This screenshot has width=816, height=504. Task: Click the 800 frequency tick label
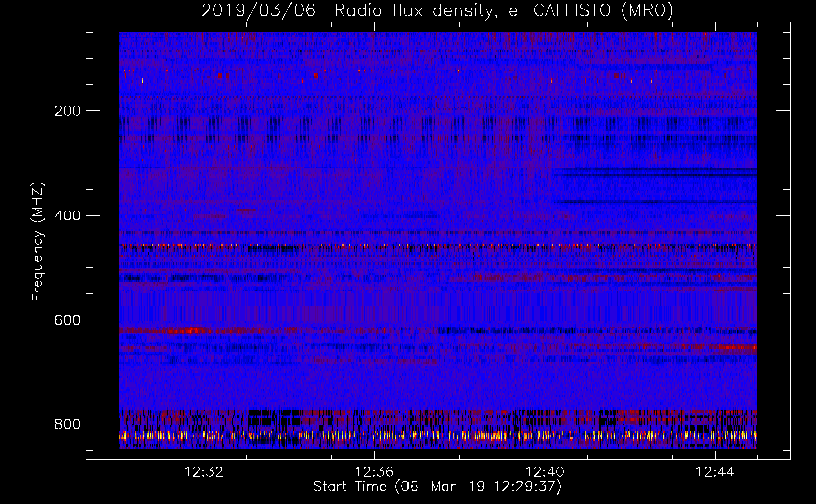pyautogui.click(x=67, y=424)
